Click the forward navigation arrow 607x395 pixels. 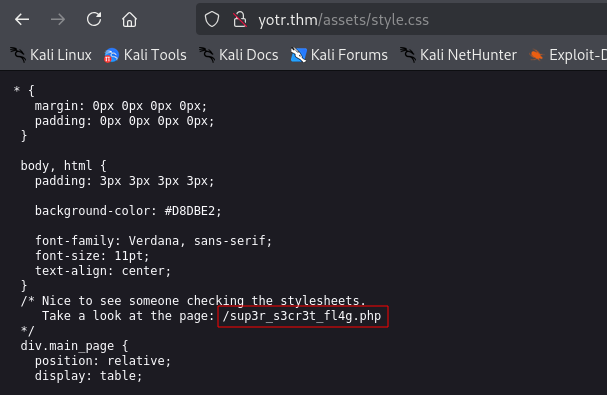click(58, 19)
